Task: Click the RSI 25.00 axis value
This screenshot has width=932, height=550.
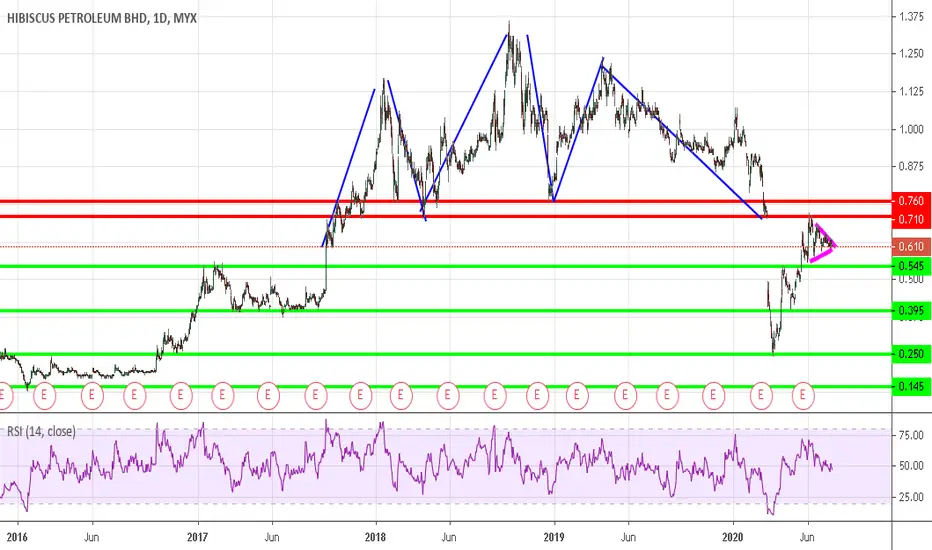Action: [x=911, y=497]
